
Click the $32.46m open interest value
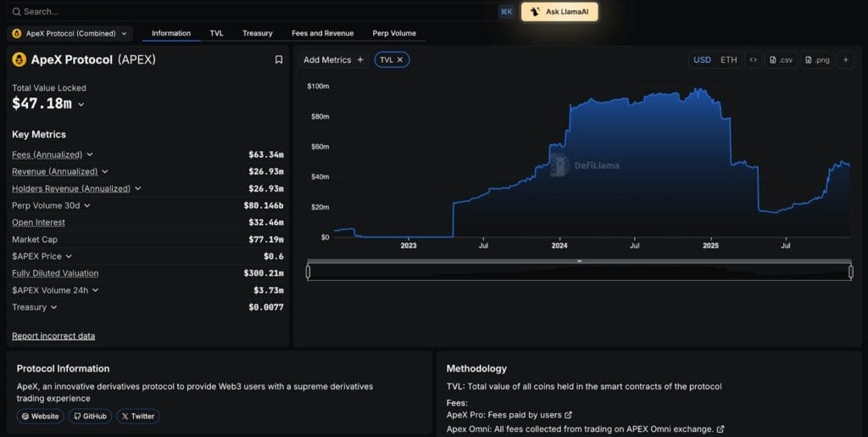click(265, 222)
